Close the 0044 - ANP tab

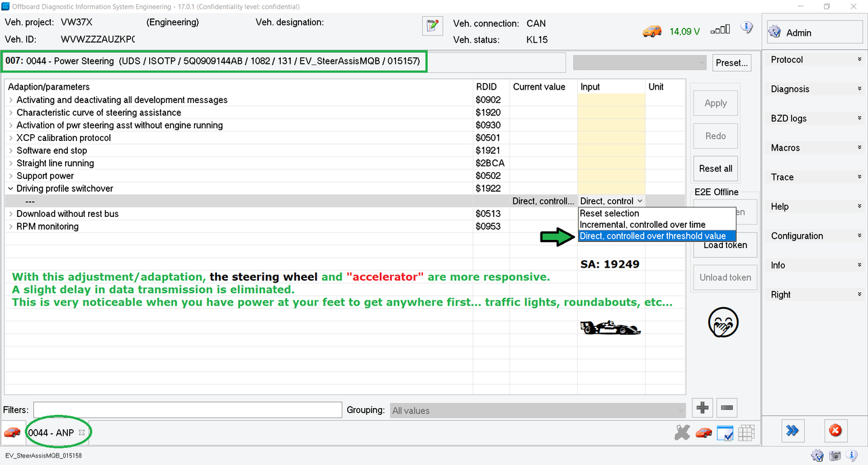82,432
